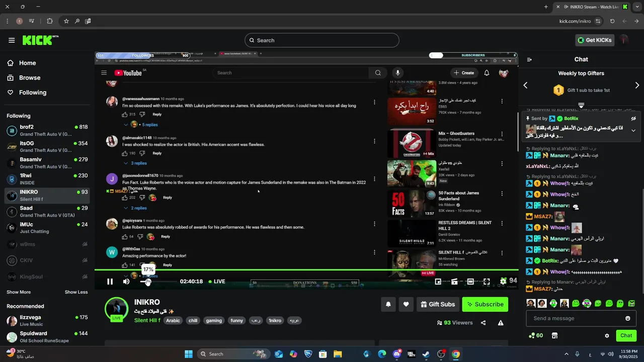Open lizzvega recommended channel
The image size is (644, 362).
click(x=47, y=321)
